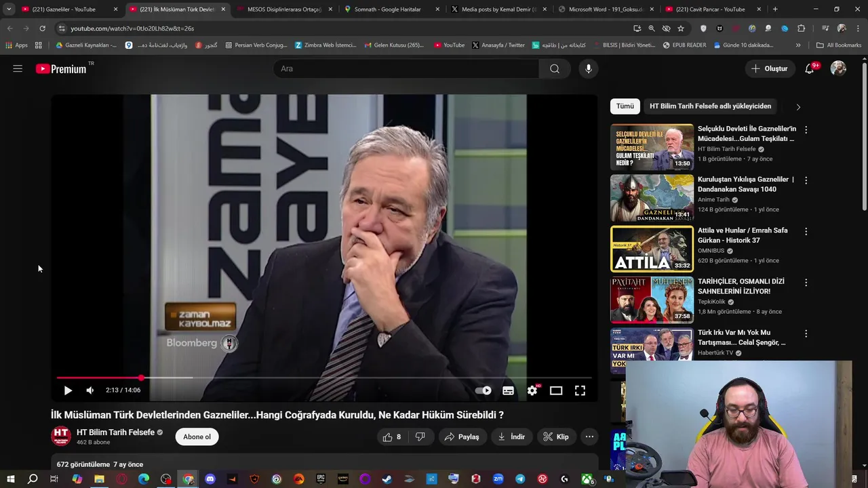This screenshot has height=488, width=868.
Task: Open the All Bookmarks folder
Action: pyautogui.click(x=839, y=45)
